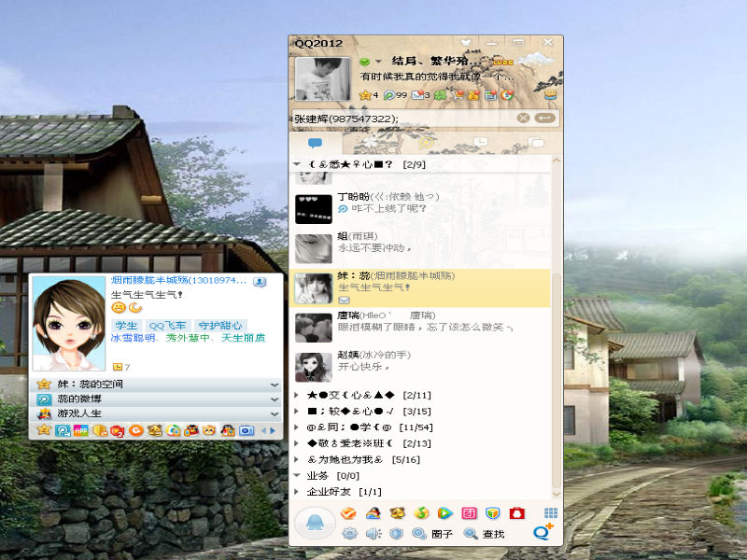Collapse the expanded group showing [2/9]
Image resolution: width=747 pixels, height=560 pixels.
point(297,164)
